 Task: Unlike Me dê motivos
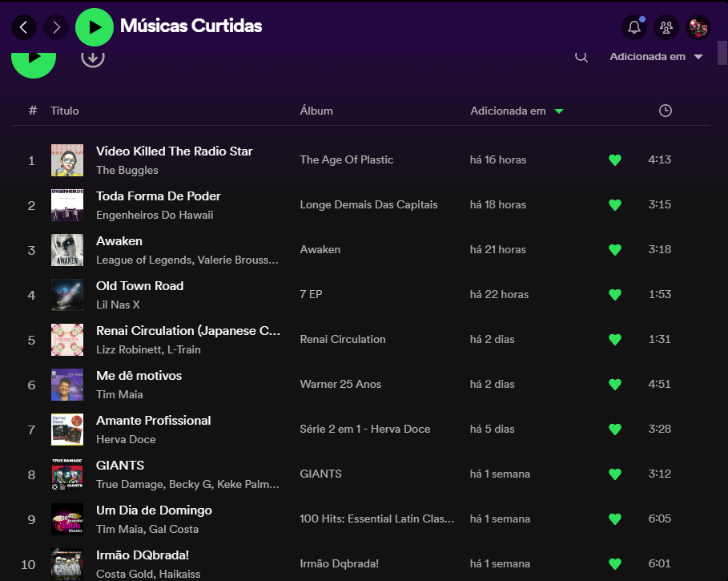(x=615, y=385)
